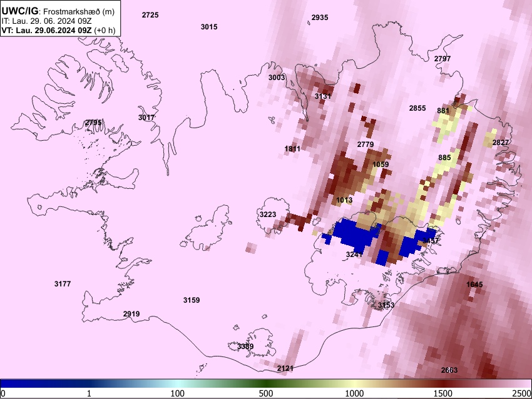The height and width of the screenshot is (399, 532).
Task: Click the 3017 value label
Action: click(146, 118)
